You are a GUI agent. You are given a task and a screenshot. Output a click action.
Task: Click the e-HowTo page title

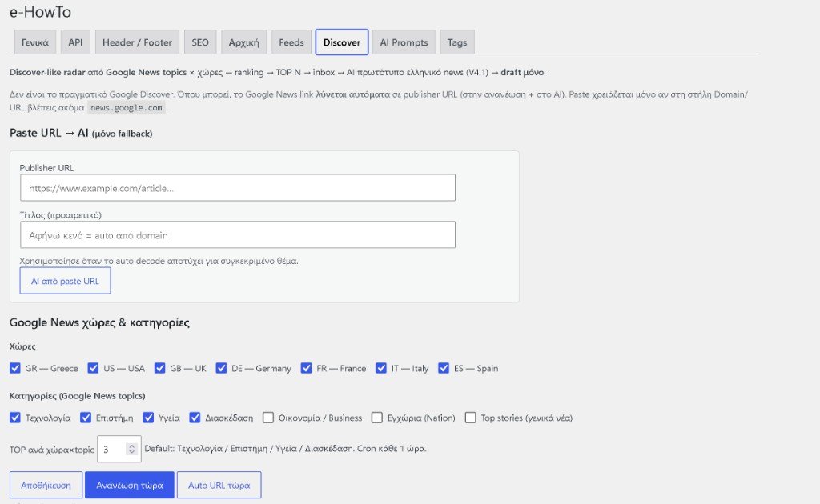[40, 11]
